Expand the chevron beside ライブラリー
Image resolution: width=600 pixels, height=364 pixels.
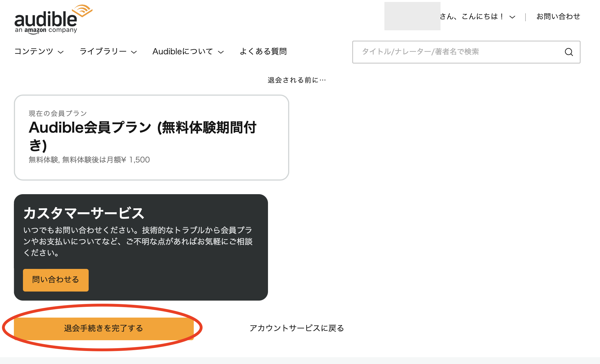click(134, 52)
